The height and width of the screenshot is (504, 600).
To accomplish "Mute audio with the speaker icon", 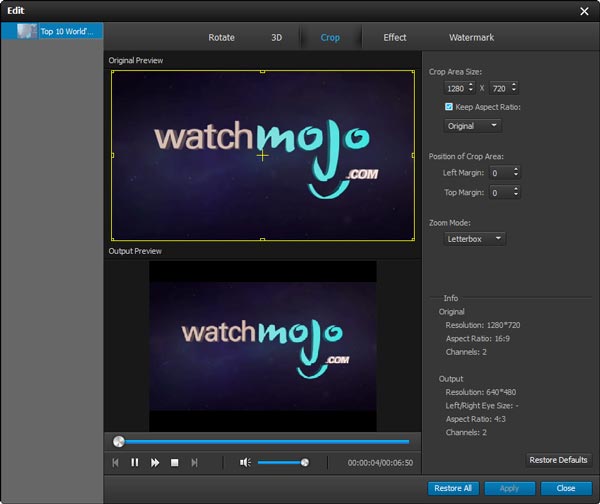I will (245, 463).
